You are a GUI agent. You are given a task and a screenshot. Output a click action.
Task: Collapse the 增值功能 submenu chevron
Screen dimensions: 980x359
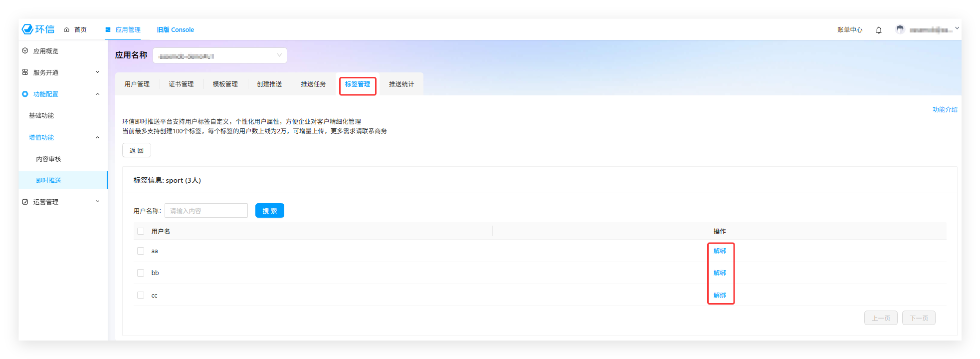tap(97, 138)
